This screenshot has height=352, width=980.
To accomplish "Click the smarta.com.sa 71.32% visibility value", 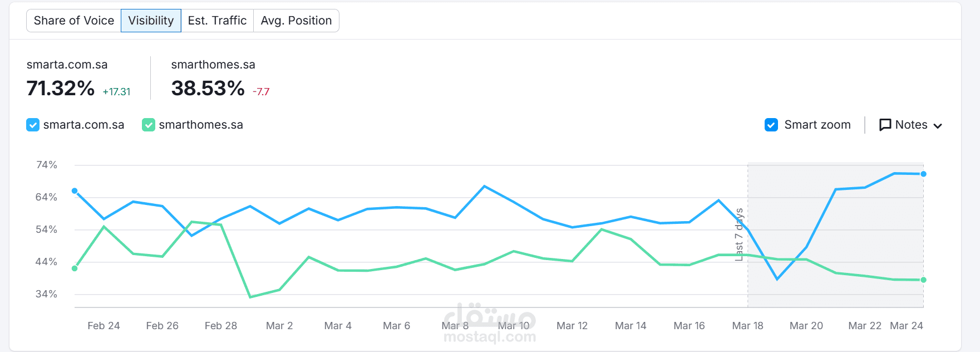I will 61,89.
